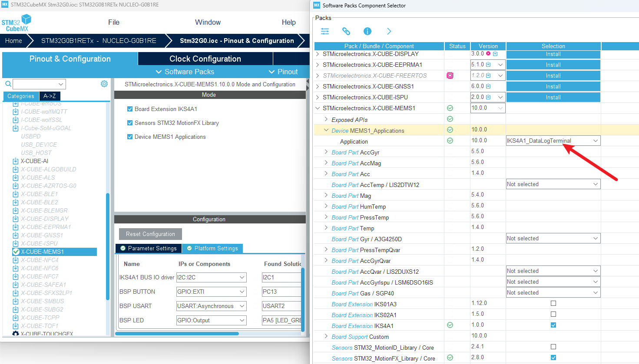Viewport: 639px width, 364px height.
Task: Select the Platform Settings tab
Action: (x=212, y=249)
